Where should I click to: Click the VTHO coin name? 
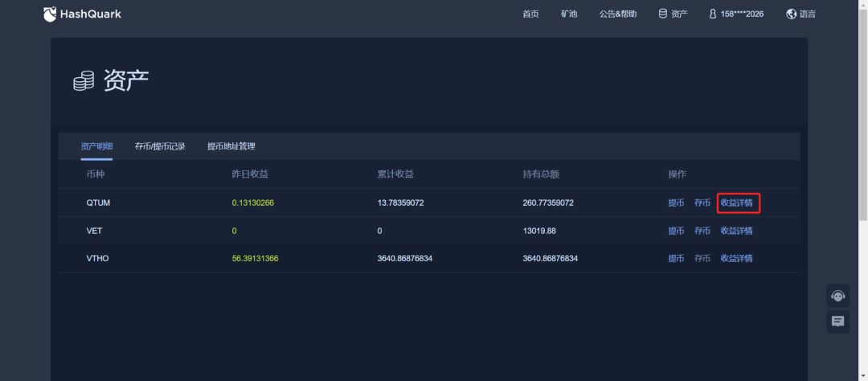[97, 259]
